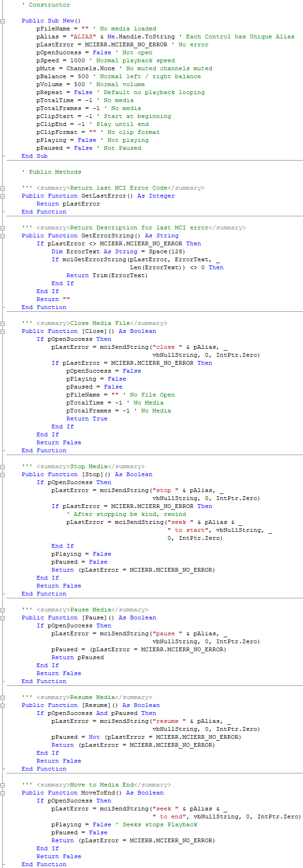Click the 'pPlaying = False ' Not playing' line

coord(93,140)
